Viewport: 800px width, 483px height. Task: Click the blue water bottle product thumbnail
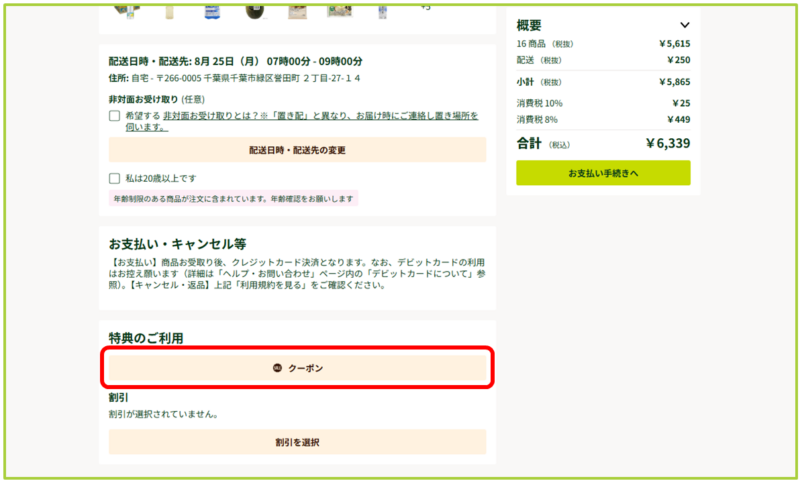point(211,10)
